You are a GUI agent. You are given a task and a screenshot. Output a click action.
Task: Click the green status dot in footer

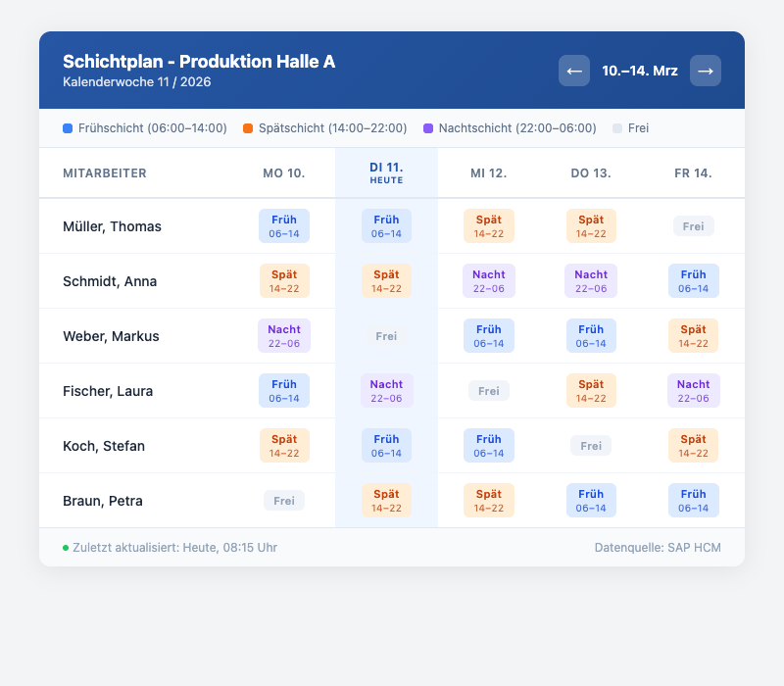(x=66, y=548)
